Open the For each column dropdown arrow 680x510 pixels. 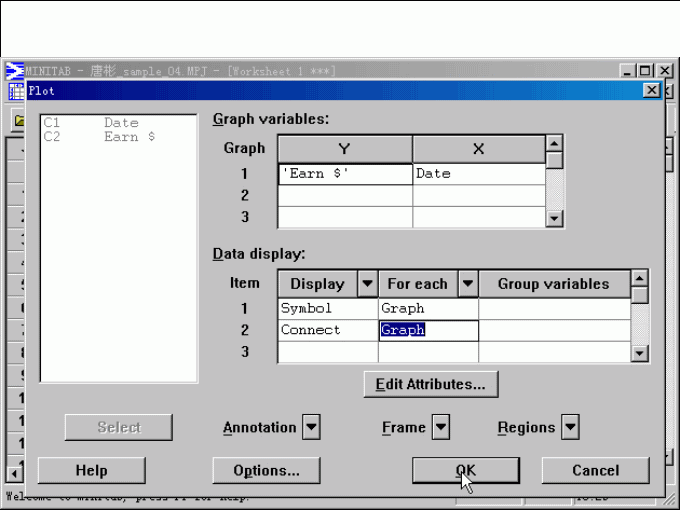467,284
